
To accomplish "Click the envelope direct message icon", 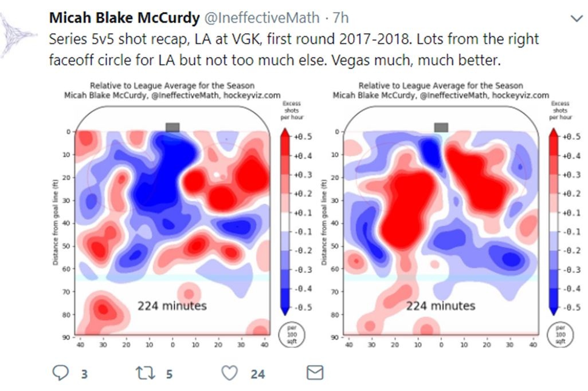I will 315,373.
